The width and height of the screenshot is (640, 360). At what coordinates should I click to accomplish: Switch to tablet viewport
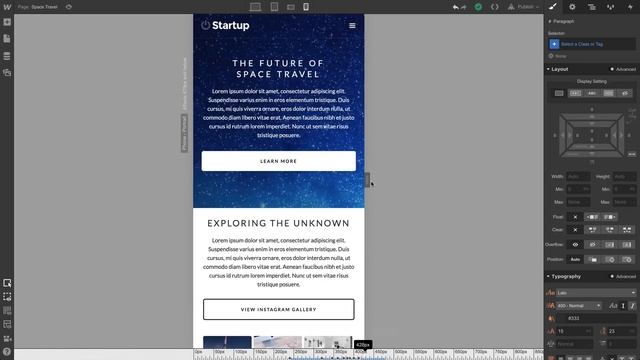click(x=274, y=7)
